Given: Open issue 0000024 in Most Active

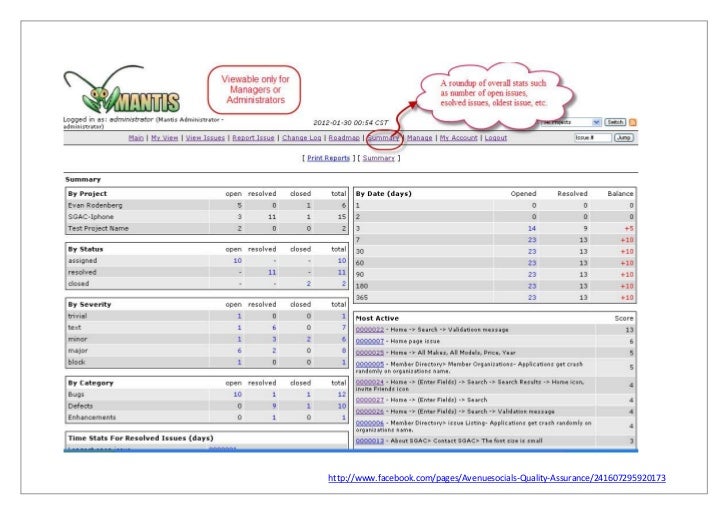Looking at the screenshot, I should [370, 382].
